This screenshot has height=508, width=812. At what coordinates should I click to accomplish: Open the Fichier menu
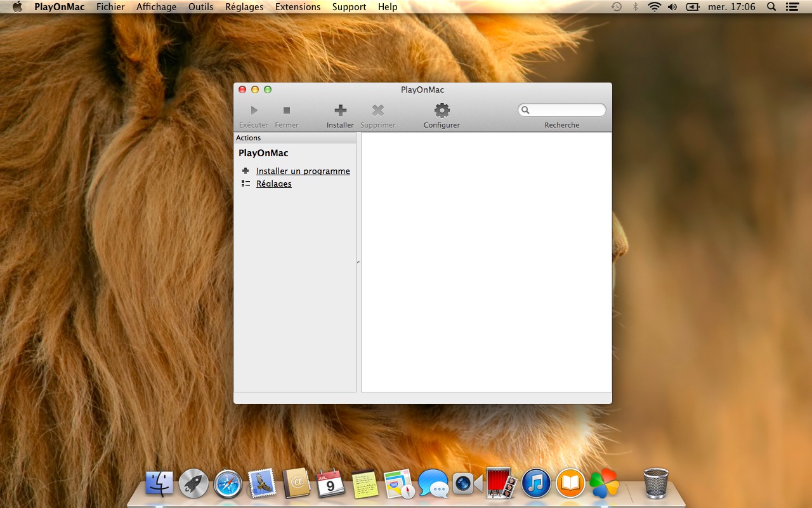pos(110,7)
